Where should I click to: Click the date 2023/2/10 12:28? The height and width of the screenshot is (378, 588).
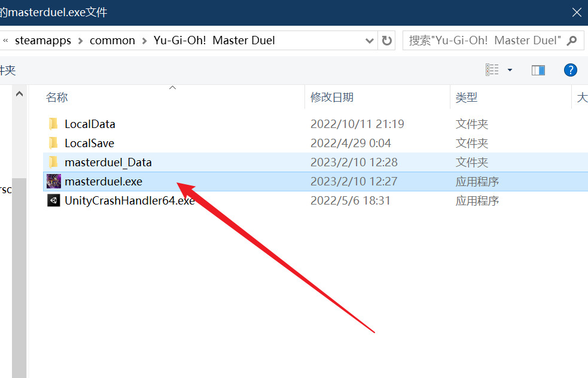pyautogui.click(x=354, y=162)
